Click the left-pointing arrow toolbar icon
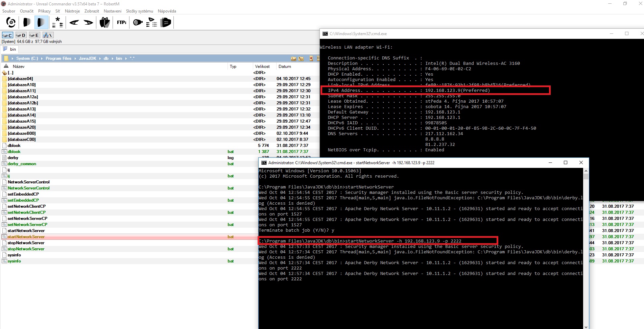 point(74,23)
